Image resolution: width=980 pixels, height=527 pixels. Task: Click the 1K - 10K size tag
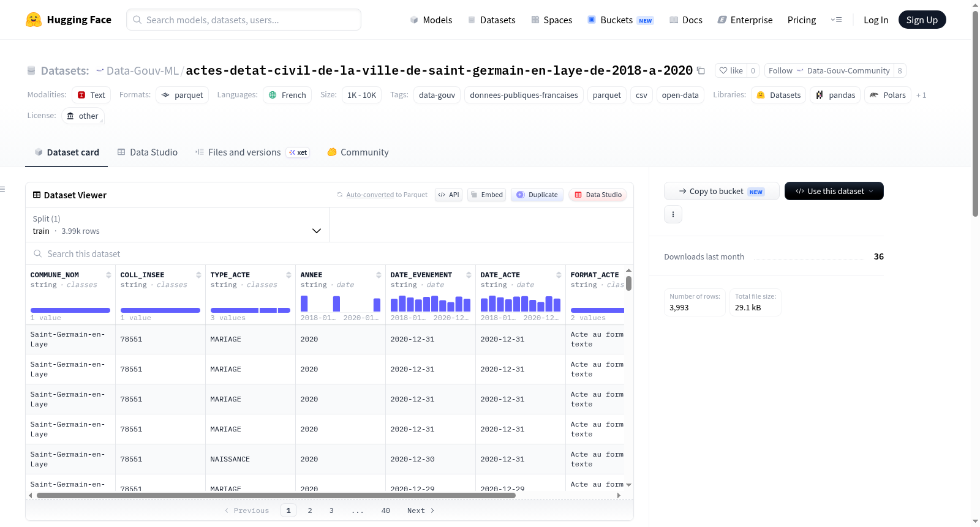click(362, 95)
